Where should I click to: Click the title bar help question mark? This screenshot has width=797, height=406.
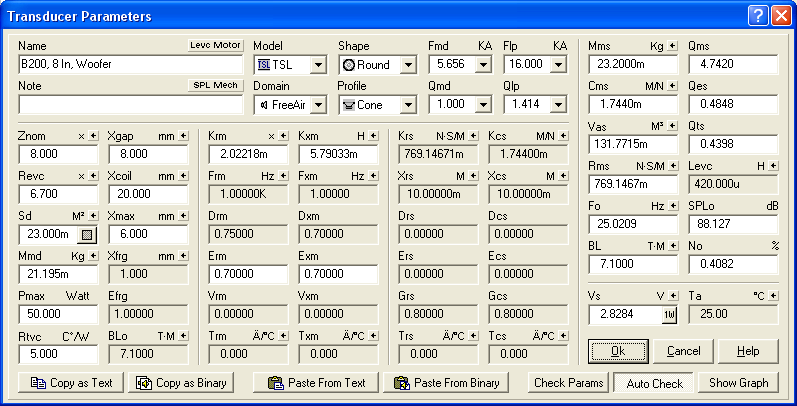(758, 16)
